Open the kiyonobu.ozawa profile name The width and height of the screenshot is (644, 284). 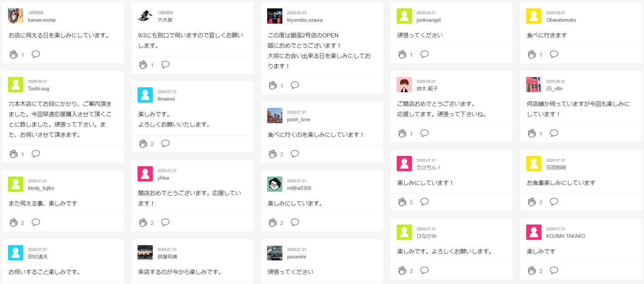[305, 20]
